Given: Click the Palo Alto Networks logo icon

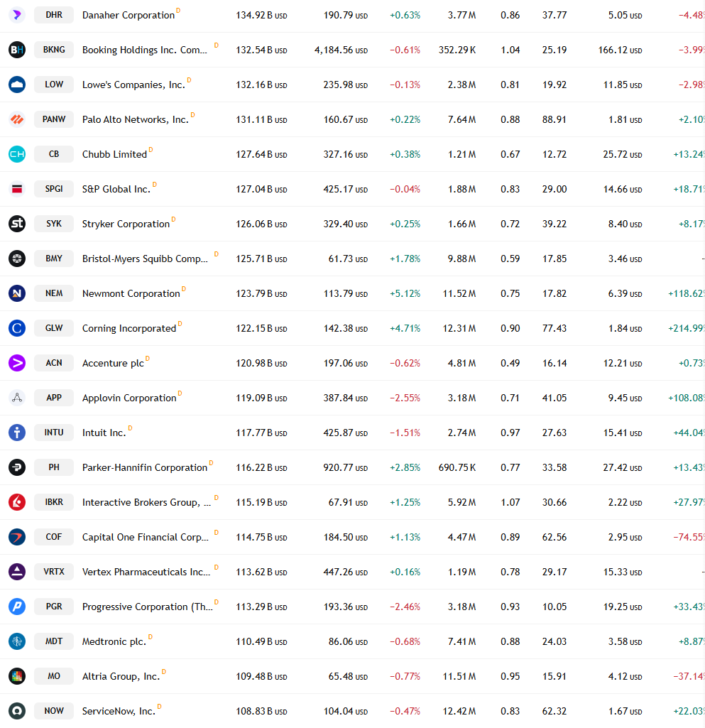Looking at the screenshot, I should tap(17, 119).
